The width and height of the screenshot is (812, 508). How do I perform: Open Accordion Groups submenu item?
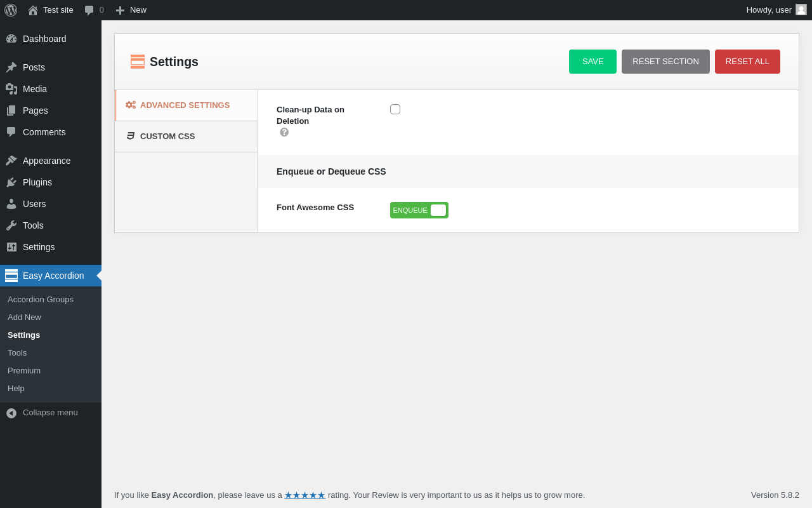pos(41,300)
